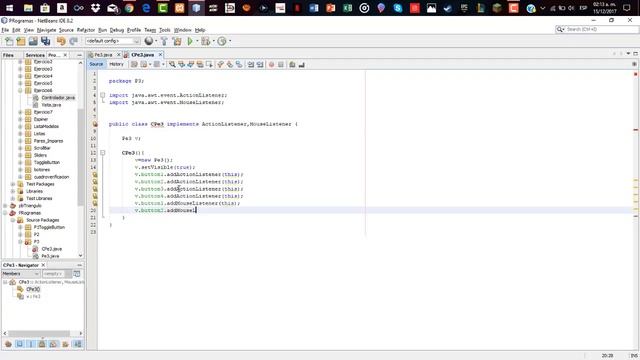
Task: Minimize the Projects panel group
Action: [x=79, y=55]
